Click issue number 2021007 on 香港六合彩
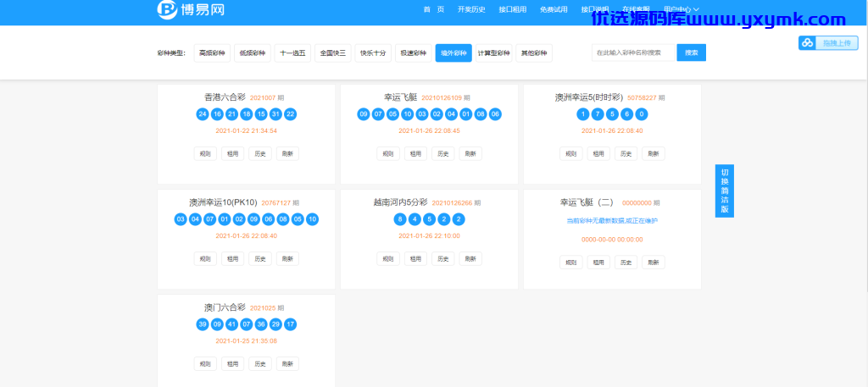This screenshot has height=387, width=868. pos(263,98)
